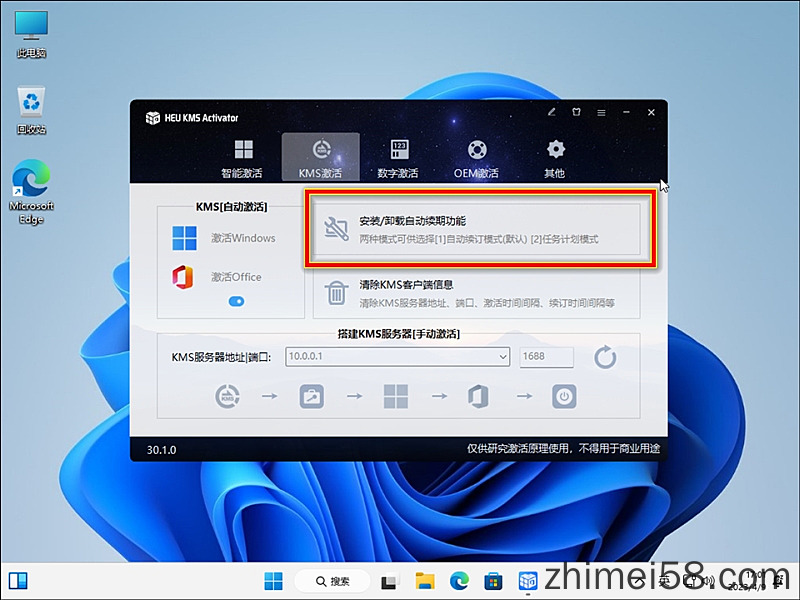The height and width of the screenshot is (600, 800).
Task: Click the KMS server circular icon
Action: pos(228,396)
